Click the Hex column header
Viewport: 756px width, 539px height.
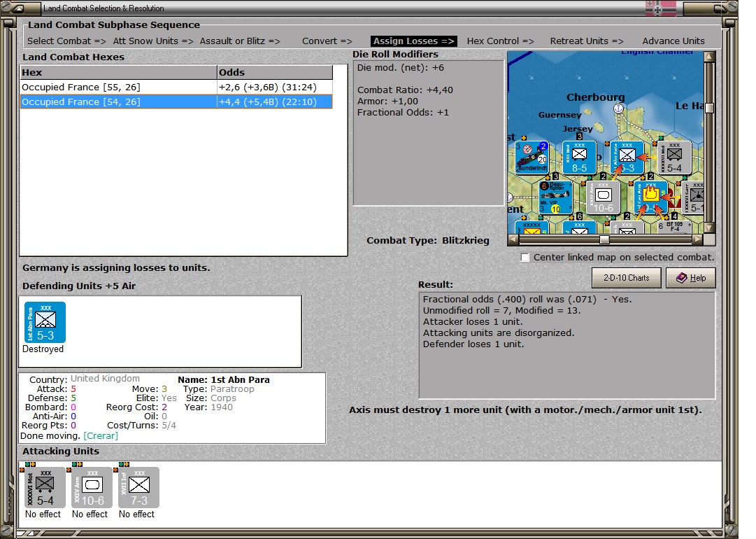118,72
